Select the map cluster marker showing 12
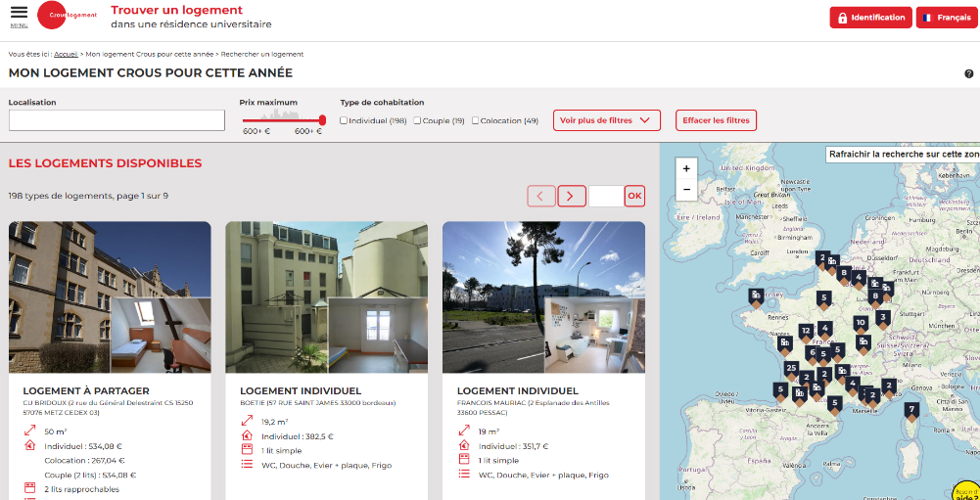Screen dimensions: 980x500 tap(807, 333)
